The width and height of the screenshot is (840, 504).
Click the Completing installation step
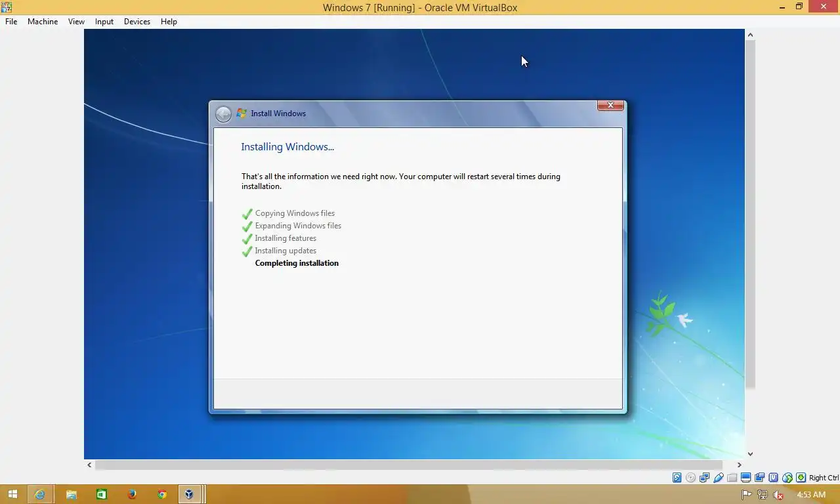coord(297,263)
